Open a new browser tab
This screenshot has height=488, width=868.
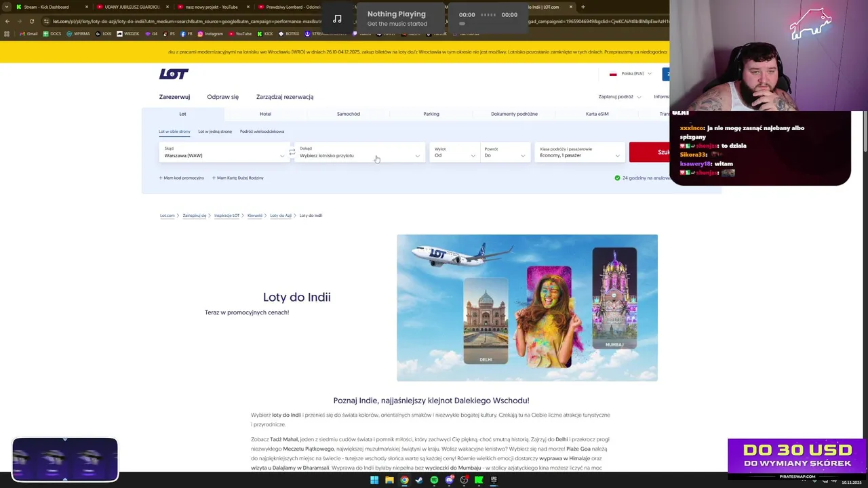pos(583,7)
